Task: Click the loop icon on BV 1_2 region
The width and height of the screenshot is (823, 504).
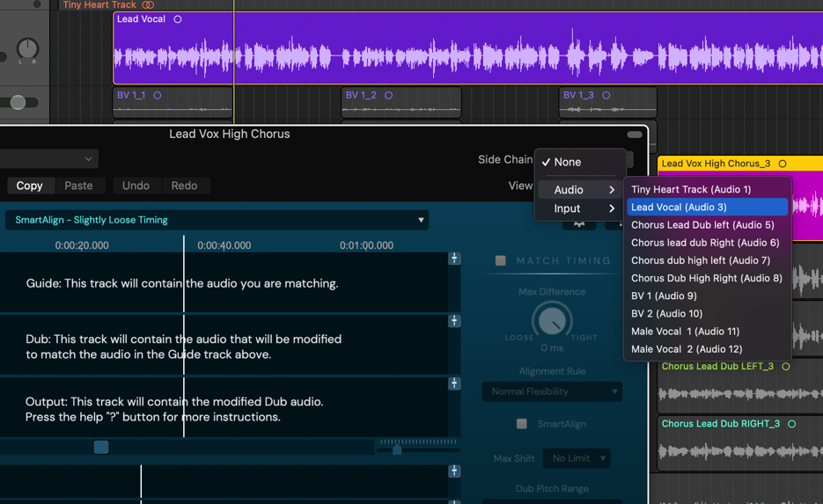Action: pos(388,95)
